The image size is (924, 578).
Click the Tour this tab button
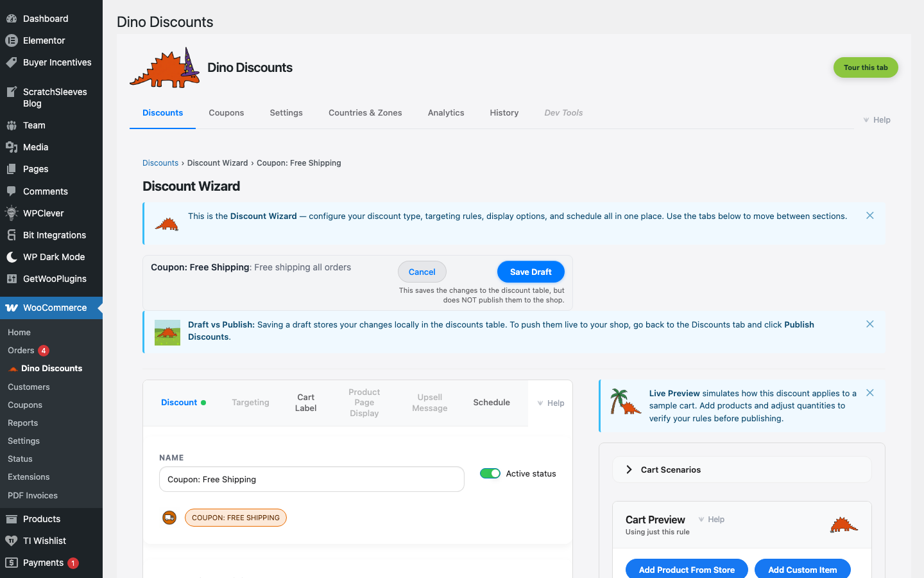pyautogui.click(x=866, y=67)
